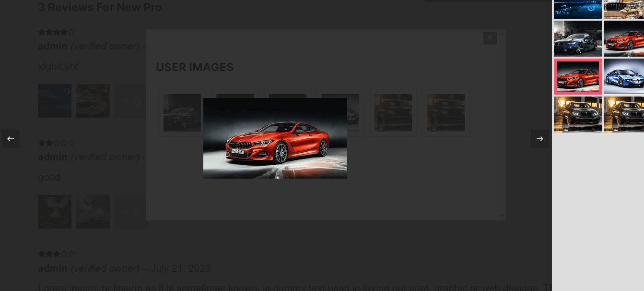Image resolution: width=644 pixels, height=291 pixels.
Task: Click the 'USER IMAGES' popup heading
Action: coord(195,67)
